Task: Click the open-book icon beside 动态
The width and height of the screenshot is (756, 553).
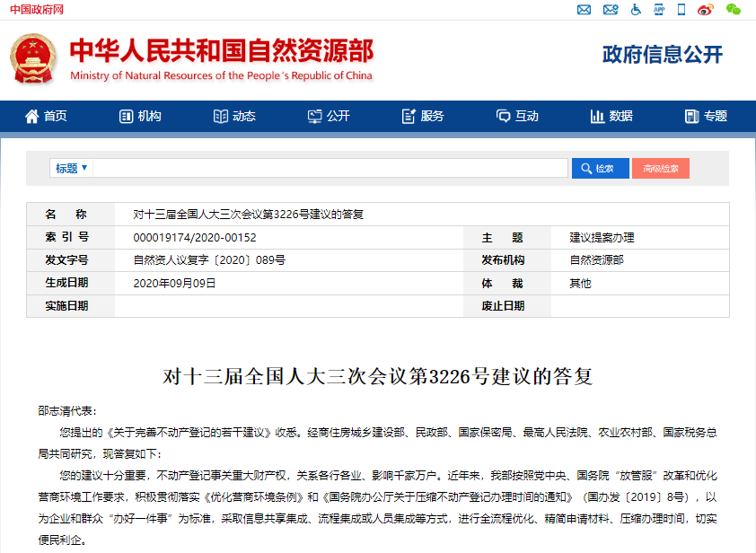Action: (x=220, y=116)
